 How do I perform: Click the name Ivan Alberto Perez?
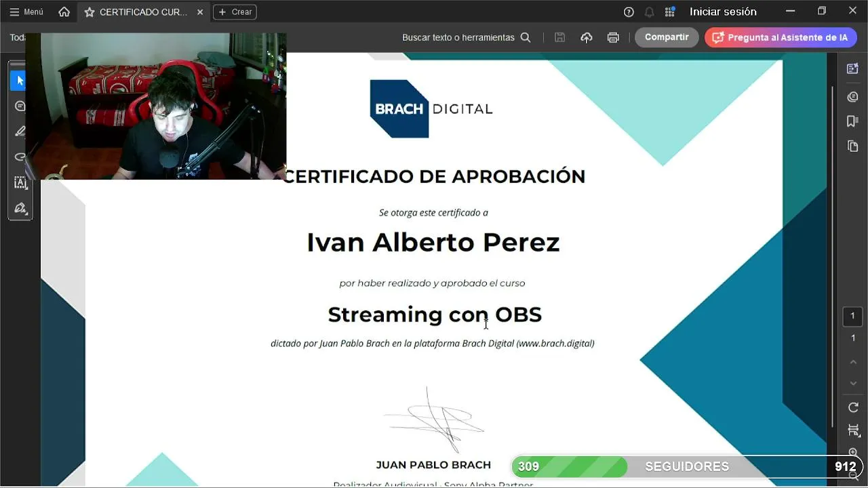point(433,243)
